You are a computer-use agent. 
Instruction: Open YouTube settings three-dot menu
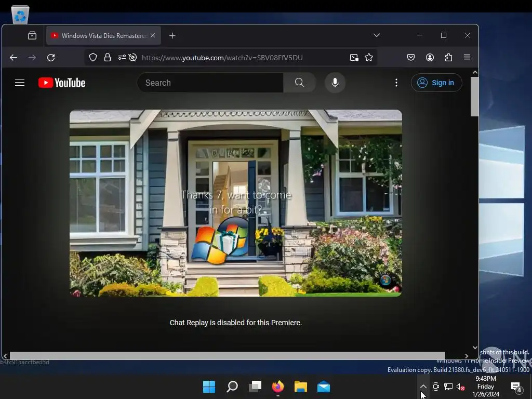[396, 83]
